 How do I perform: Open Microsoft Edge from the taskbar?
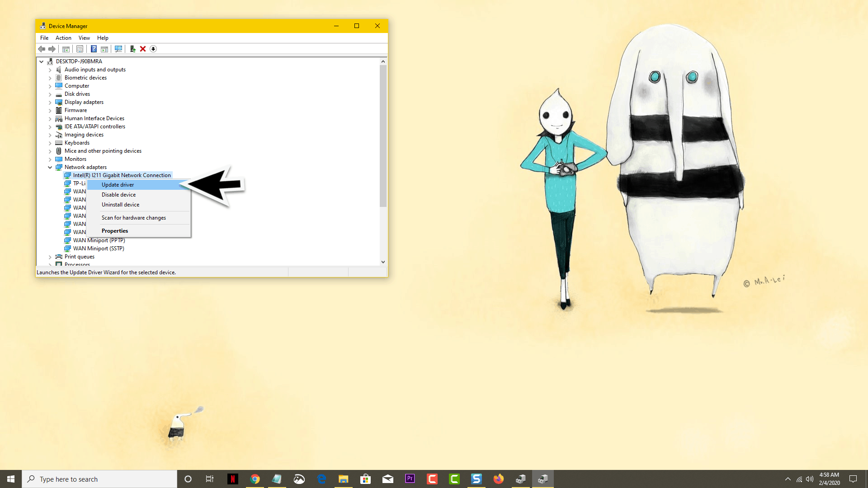[321, 479]
